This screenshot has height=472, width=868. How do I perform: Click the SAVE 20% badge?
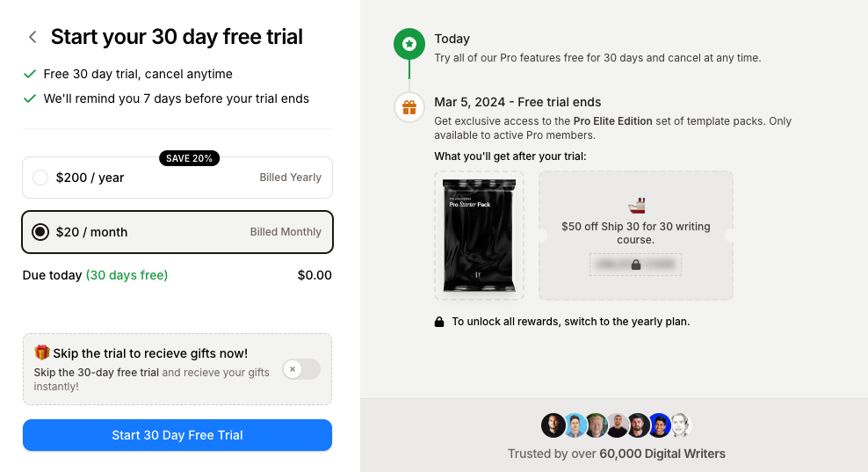click(x=189, y=158)
